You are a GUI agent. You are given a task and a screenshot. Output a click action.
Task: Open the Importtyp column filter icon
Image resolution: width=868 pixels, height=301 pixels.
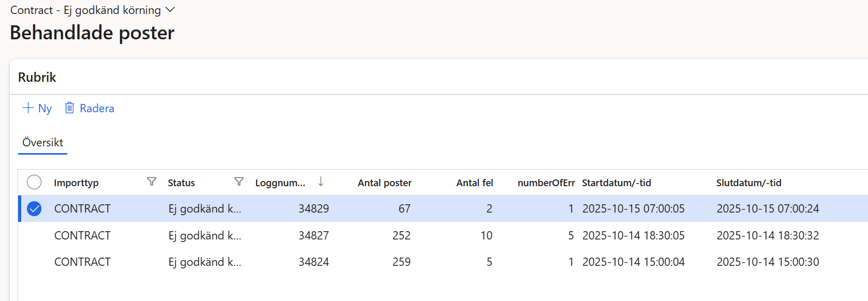[152, 182]
